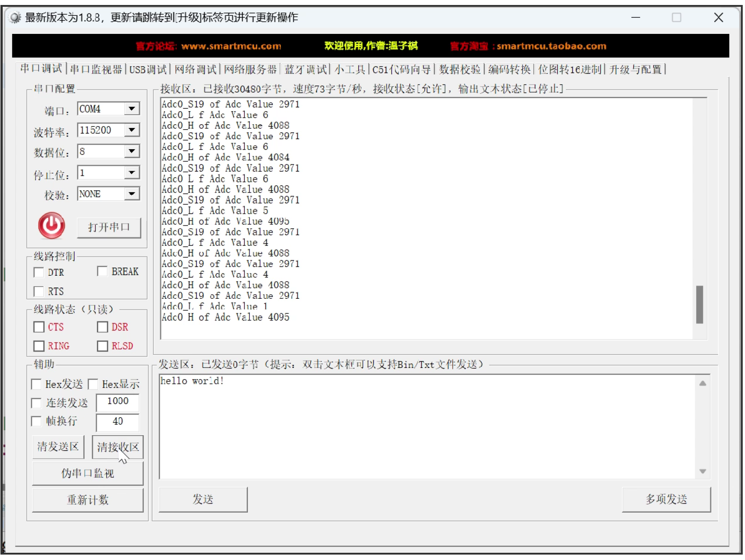Click the send area scroll up arrow

(702, 384)
